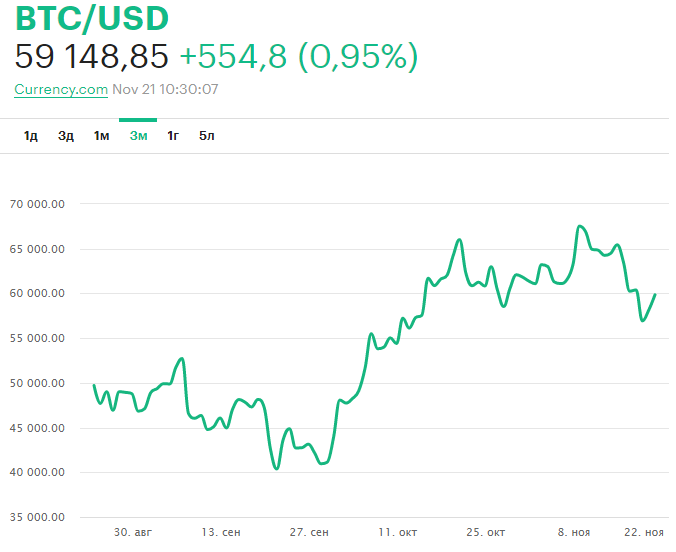
Task: Choose the 1м chart period
Action: click(101, 136)
